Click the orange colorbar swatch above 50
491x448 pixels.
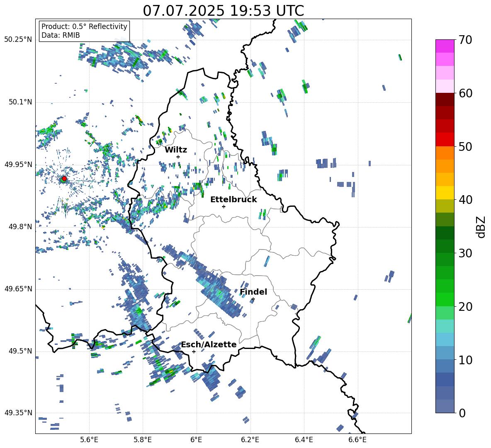click(445, 153)
